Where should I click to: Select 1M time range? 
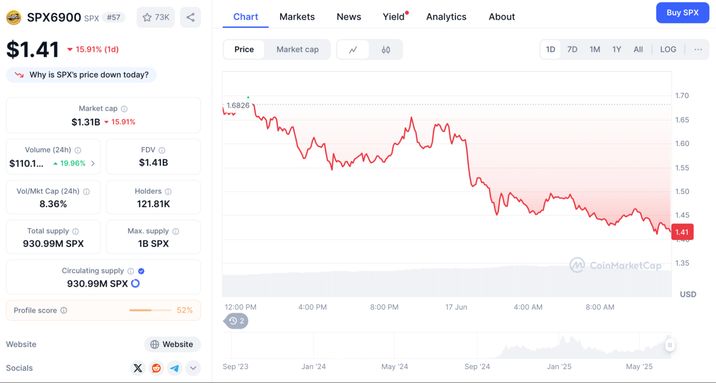[595, 50]
